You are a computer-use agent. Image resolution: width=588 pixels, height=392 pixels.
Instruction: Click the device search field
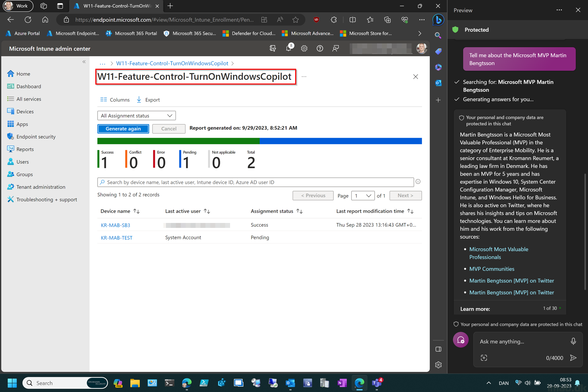255,182
